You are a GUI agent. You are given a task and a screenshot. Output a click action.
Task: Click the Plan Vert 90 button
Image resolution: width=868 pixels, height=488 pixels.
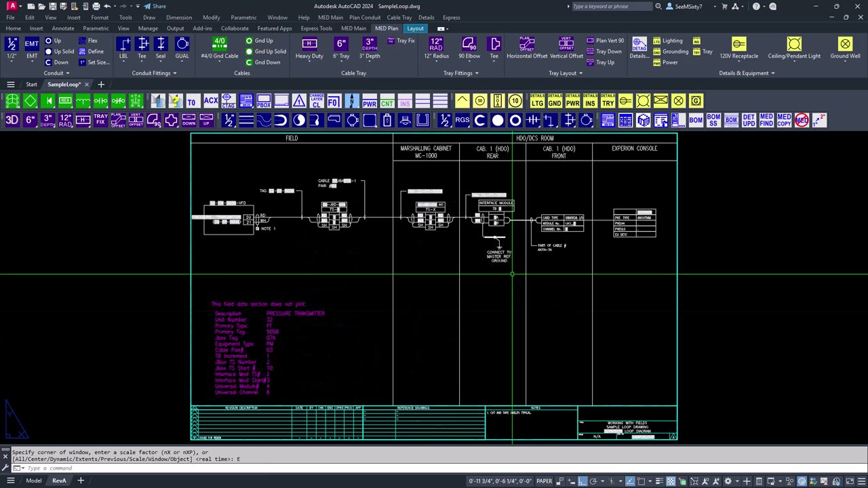click(x=605, y=41)
